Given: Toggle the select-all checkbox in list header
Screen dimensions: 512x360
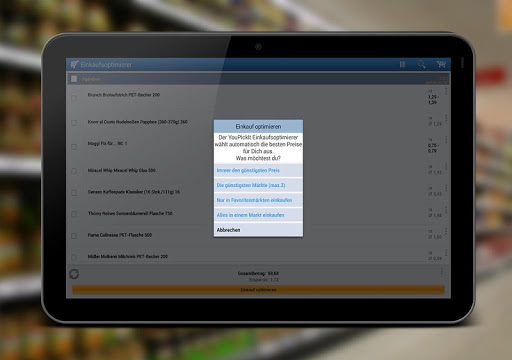Looking at the screenshot, I should click(x=74, y=79).
